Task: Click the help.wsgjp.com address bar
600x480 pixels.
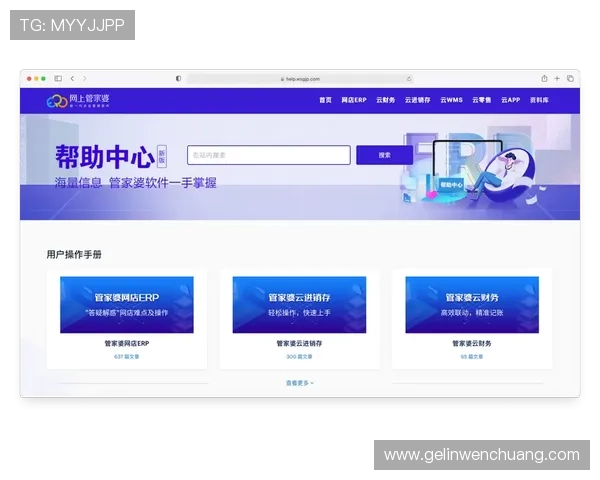Action: [300, 79]
